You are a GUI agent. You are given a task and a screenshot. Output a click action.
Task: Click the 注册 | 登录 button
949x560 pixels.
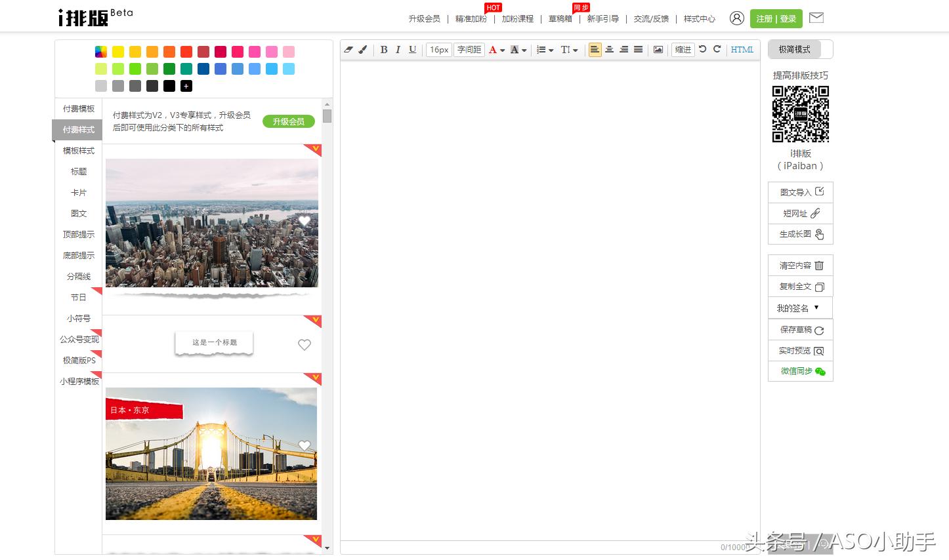click(x=776, y=19)
